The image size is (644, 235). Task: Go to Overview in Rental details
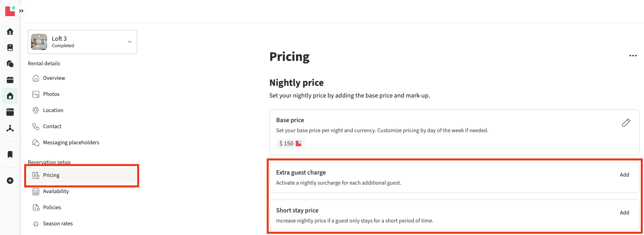(x=54, y=78)
